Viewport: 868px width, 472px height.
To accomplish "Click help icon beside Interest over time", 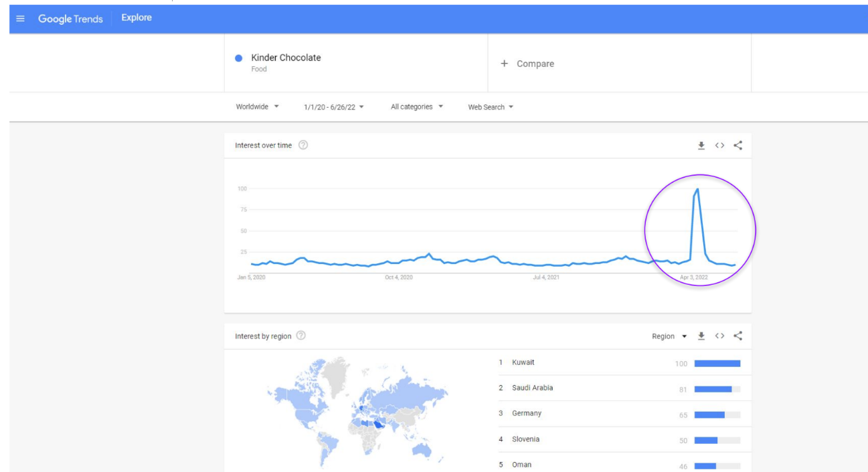I will point(303,145).
